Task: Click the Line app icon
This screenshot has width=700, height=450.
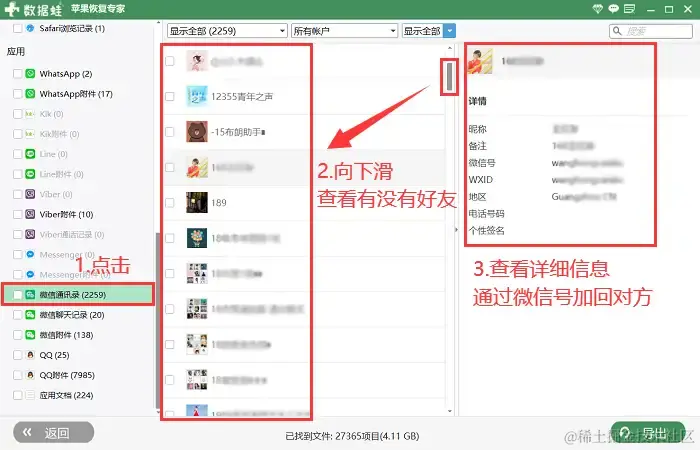Action: pyautogui.click(x=30, y=154)
